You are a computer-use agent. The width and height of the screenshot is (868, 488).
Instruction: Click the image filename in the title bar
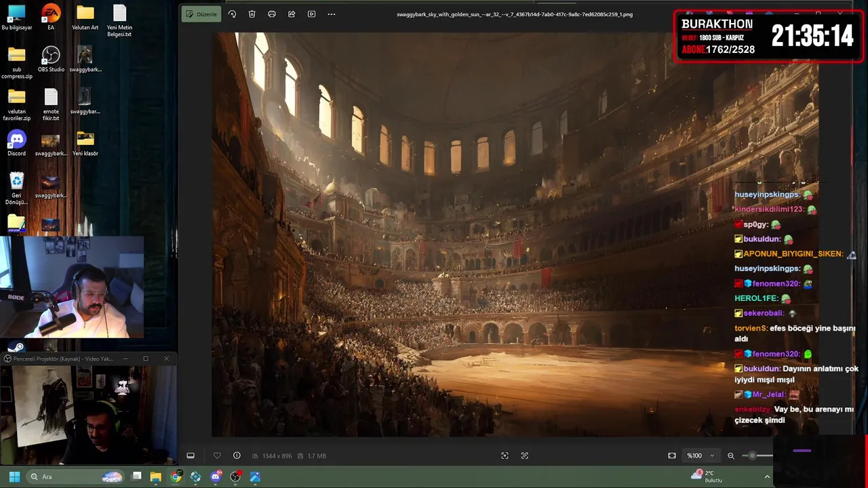point(515,14)
